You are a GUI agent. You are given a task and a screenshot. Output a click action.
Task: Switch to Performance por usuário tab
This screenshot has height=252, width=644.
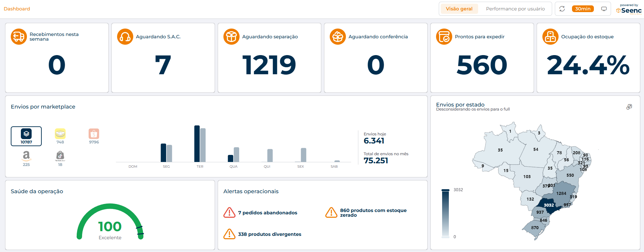pyautogui.click(x=515, y=9)
